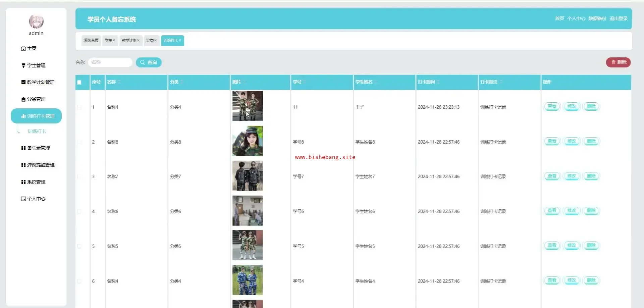
Task: Sort table by 名称 column
Action: tap(119, 82)
